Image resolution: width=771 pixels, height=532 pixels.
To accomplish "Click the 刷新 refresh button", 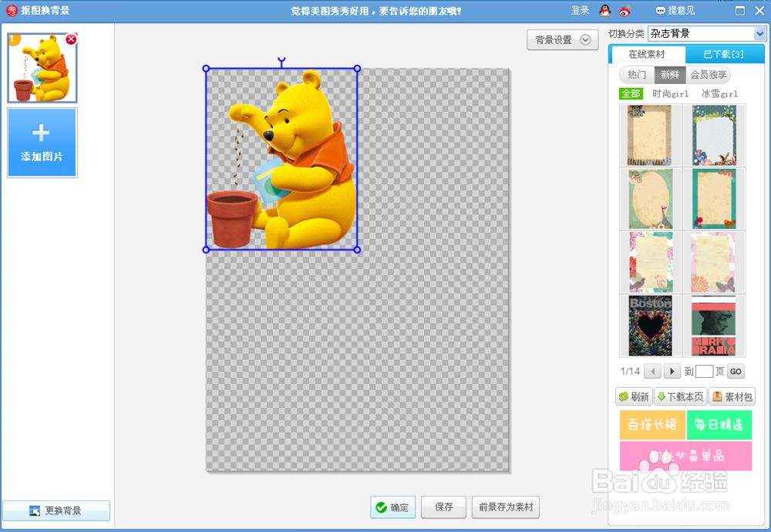I will point(634,396).
